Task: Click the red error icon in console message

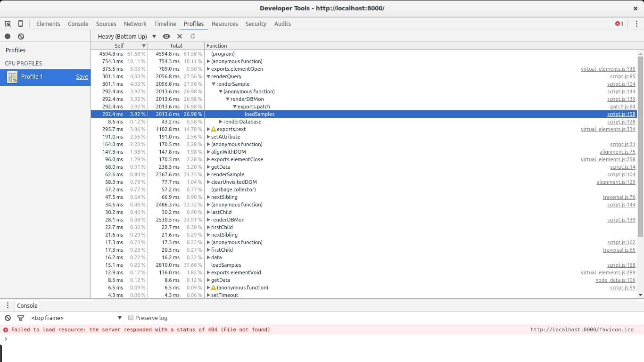Action: click(6, 329)
